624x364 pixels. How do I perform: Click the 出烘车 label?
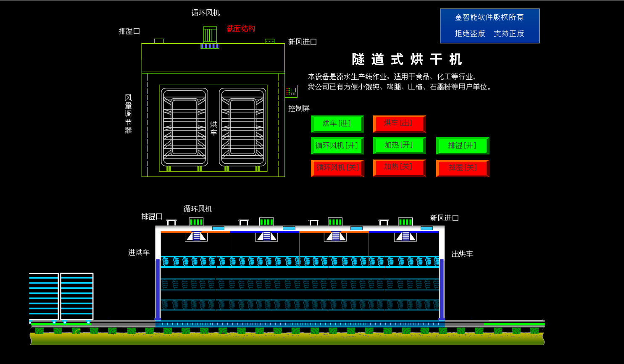point(462,254)
